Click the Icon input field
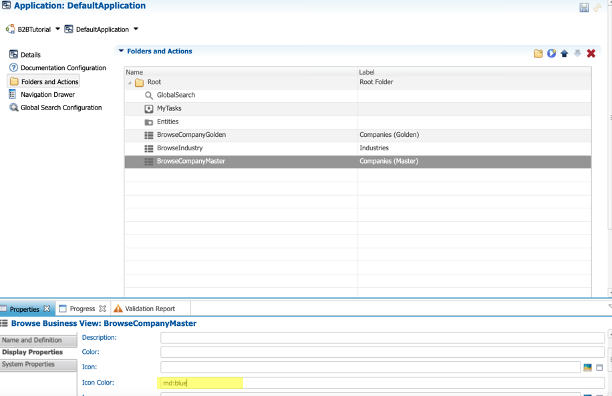The height and width of the screenshot is (396, 612). coord(370,367)
